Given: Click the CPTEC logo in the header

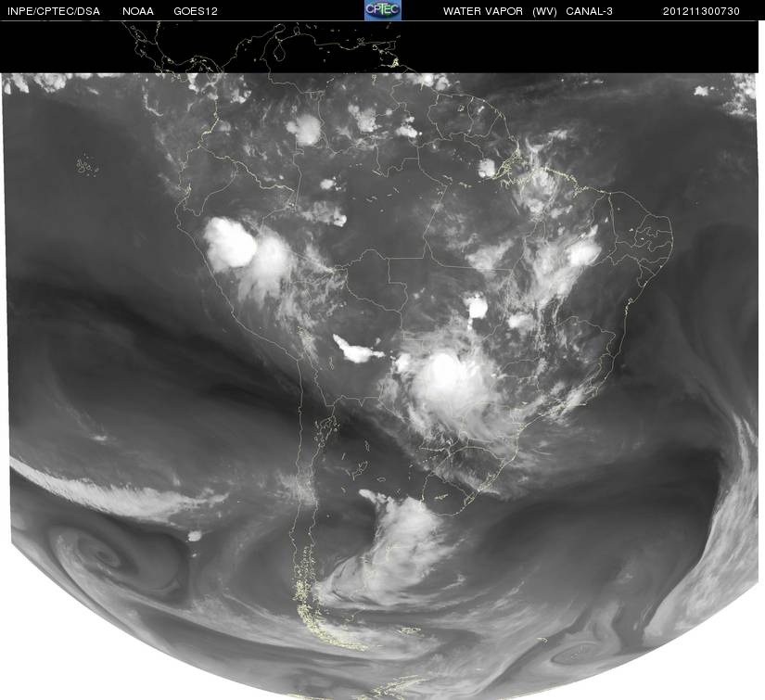Looking at the screenshot, I should pos(383,10).
